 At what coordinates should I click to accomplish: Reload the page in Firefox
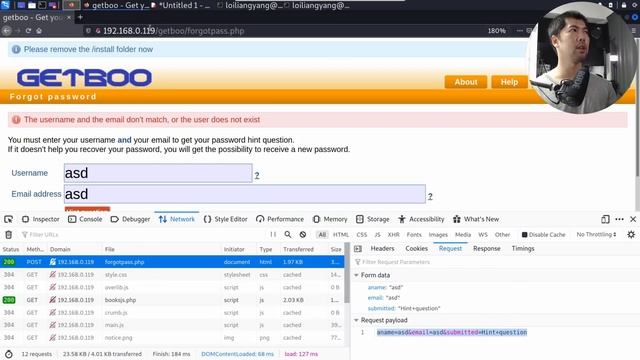point(28,31)
